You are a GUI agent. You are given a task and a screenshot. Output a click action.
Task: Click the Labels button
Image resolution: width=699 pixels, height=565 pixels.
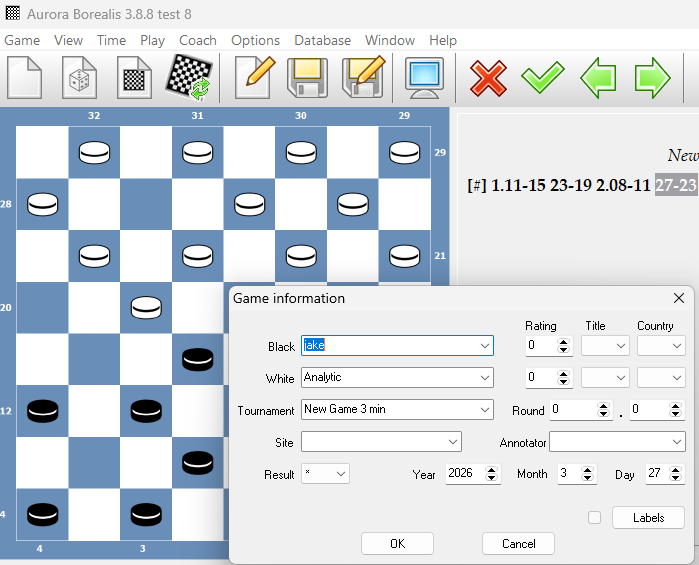coord(648,518)
